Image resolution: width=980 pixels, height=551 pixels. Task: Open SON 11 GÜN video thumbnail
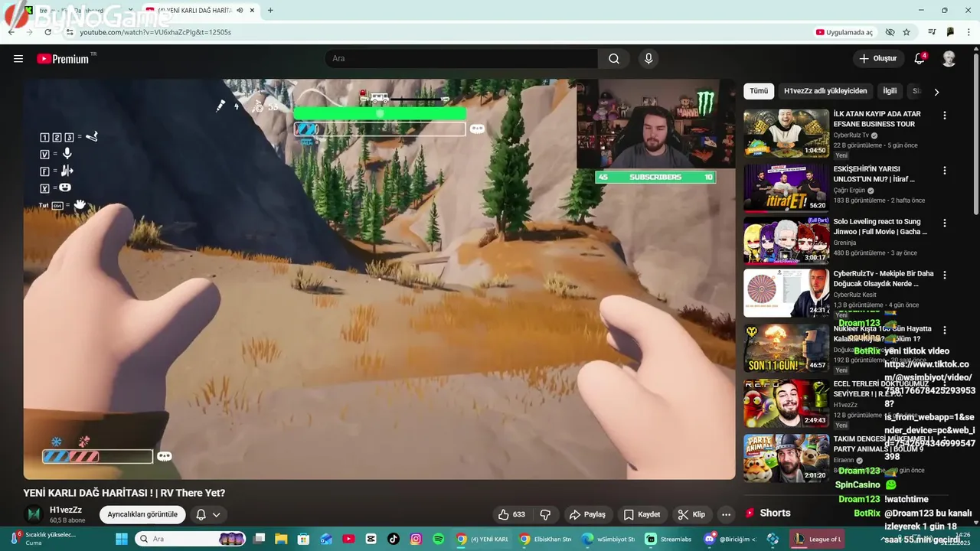786,348
